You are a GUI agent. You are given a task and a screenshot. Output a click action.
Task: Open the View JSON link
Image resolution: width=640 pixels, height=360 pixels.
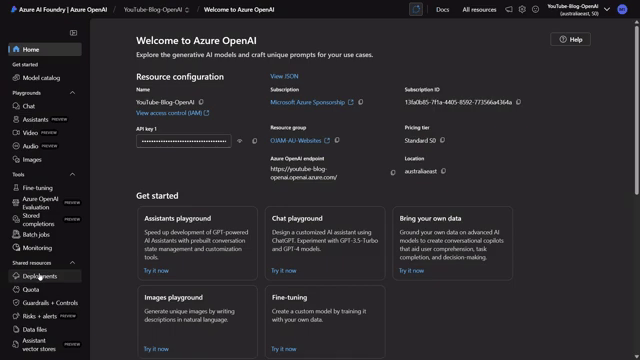(x=284, y=76)
